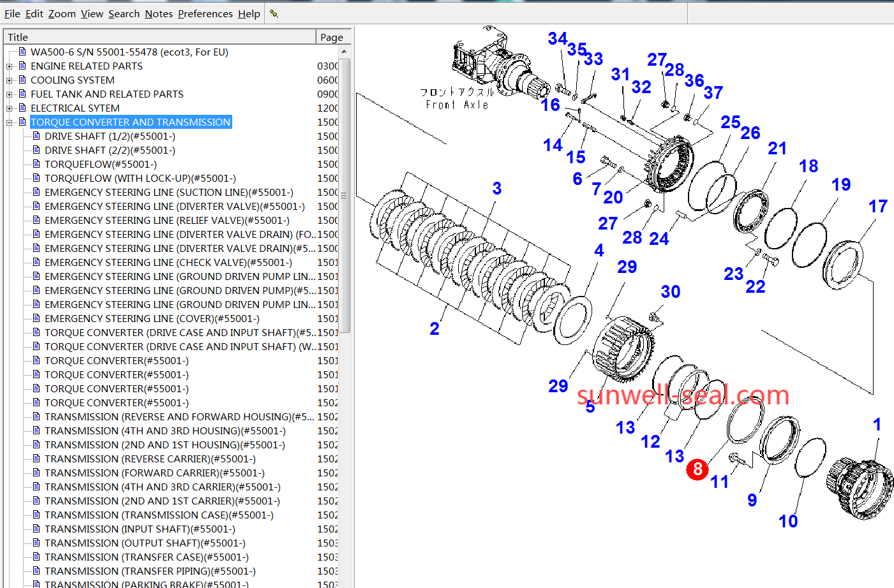This screenshot has width=894, height=588.
Task: Open EMERGENCY STEERING LINE (CHECK VALVE) page
Action: click(168, 262)
